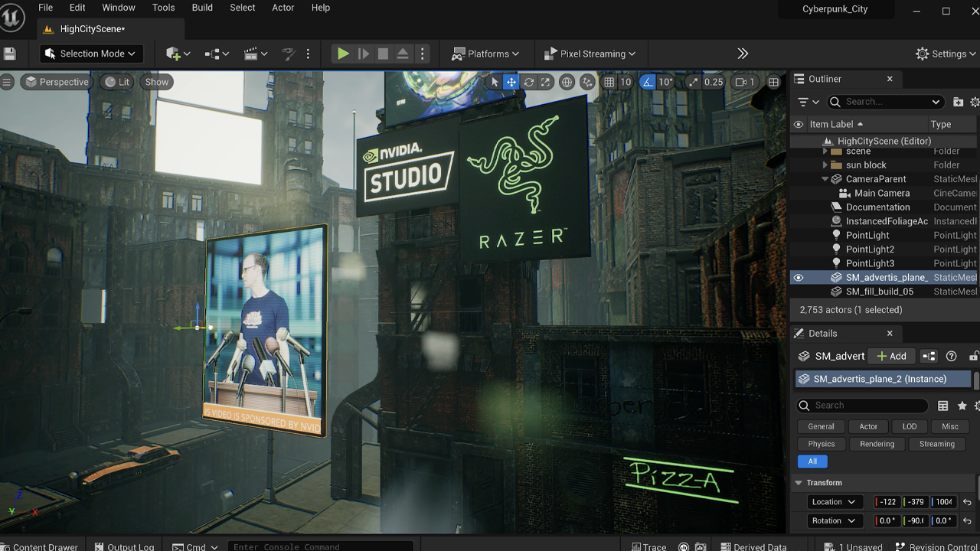Click the Add component button
This screenshot has height=551, width=980.
click(891, 356)
